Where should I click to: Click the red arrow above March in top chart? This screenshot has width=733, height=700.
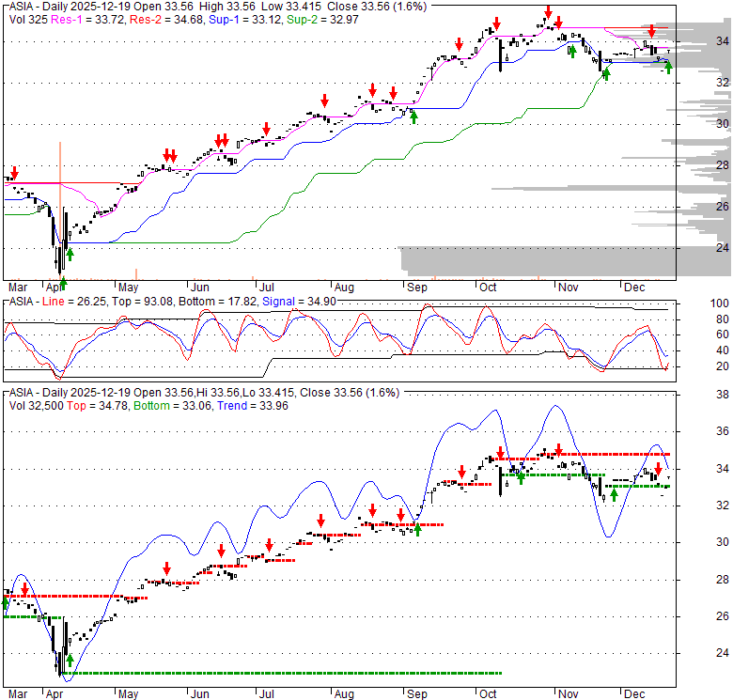(13, 173)
